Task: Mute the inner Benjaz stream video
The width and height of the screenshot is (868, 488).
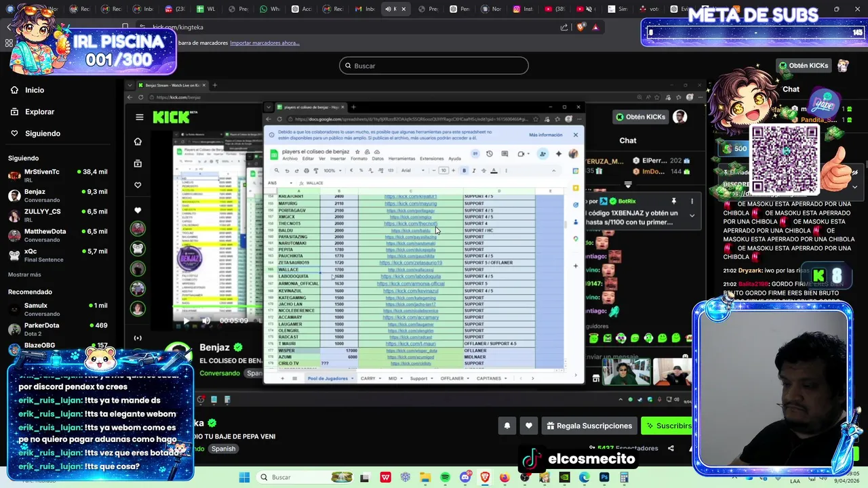Action: click(206, 321)
